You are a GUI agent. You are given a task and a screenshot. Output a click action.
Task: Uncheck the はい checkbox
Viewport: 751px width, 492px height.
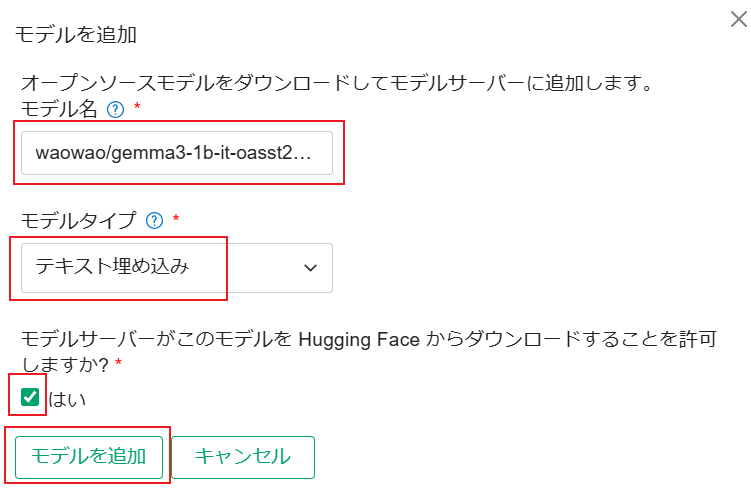pos(29,397)
